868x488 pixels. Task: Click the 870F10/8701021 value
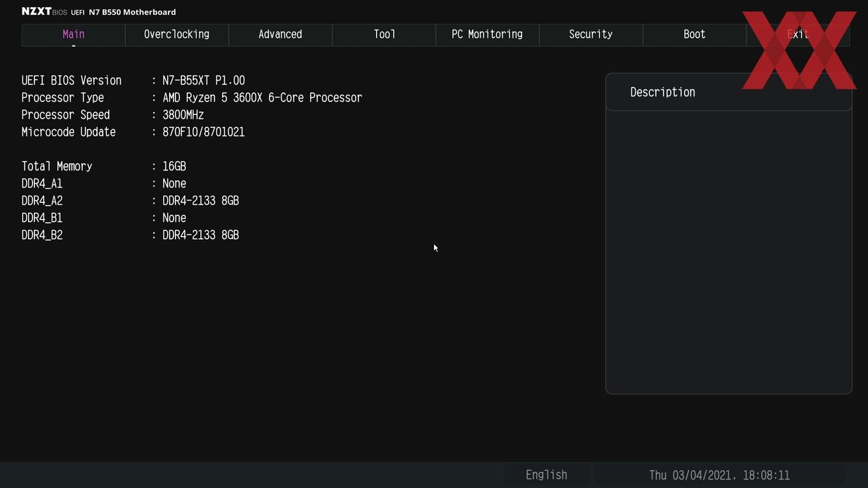coord(204,132)
